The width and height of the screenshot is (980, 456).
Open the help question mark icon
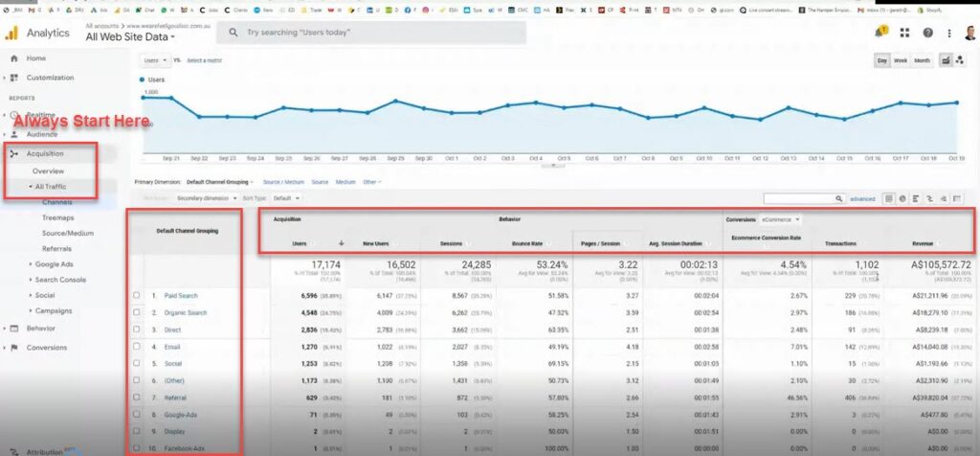(927, 33)
